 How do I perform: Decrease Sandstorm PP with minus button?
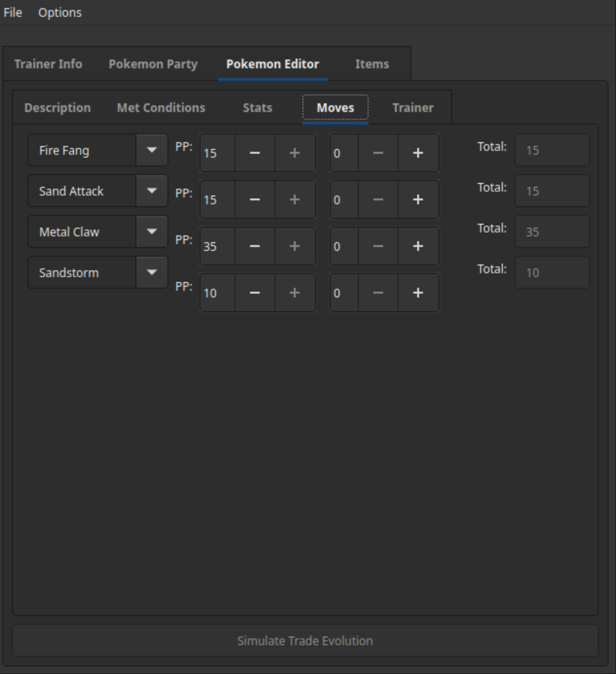tap(255, 293)
